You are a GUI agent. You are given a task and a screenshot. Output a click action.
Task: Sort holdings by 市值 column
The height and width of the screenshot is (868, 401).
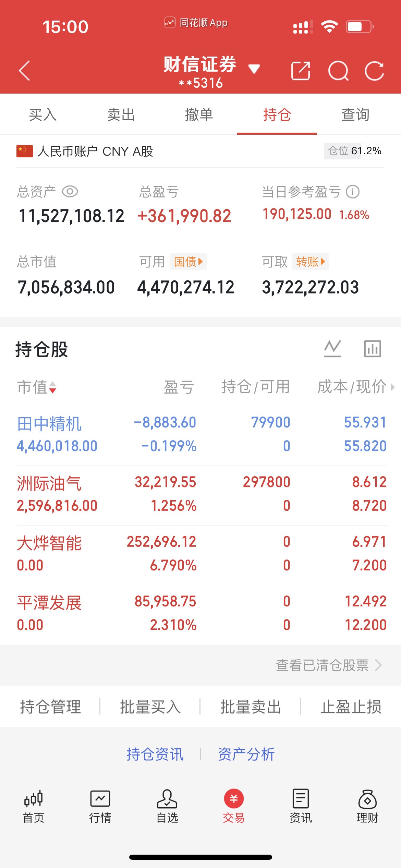(x=37, y=387)
